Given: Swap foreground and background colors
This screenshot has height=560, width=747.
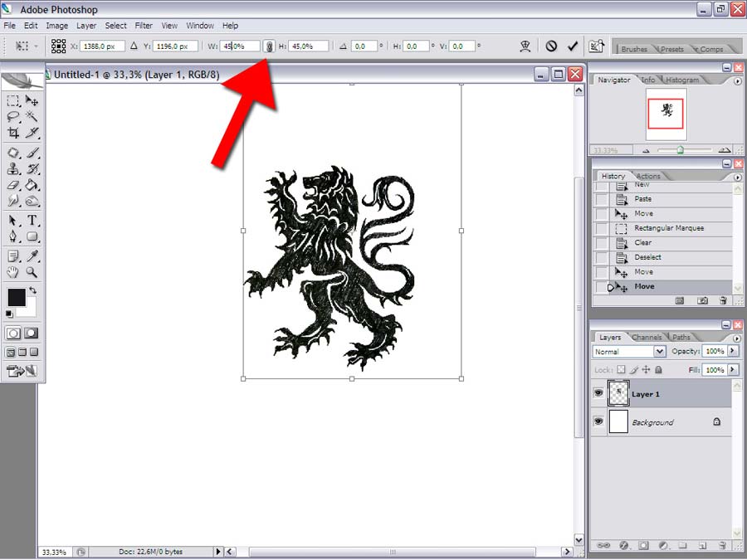Looking at the screenshot, I should [33, 290].
